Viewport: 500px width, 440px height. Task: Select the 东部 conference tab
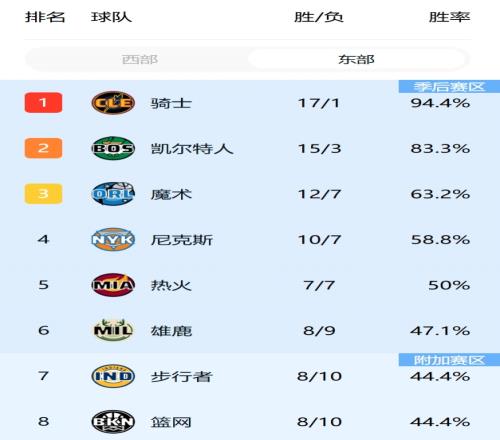point(357,60)
